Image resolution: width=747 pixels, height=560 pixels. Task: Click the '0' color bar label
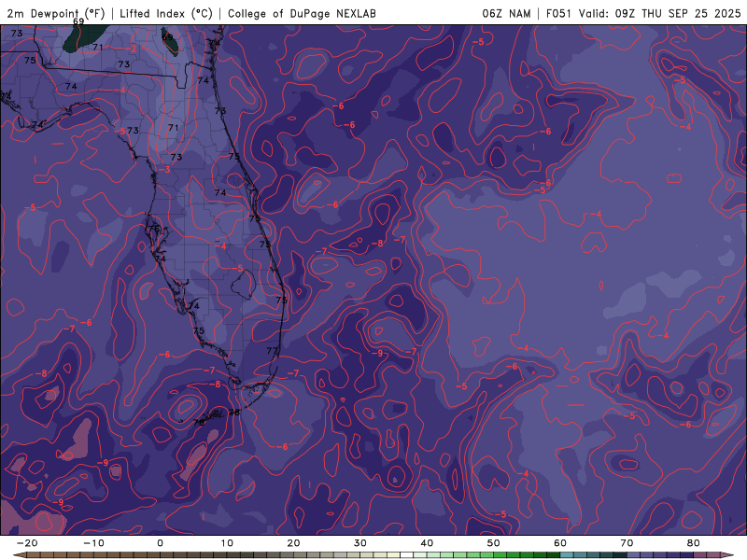point(160,543)
